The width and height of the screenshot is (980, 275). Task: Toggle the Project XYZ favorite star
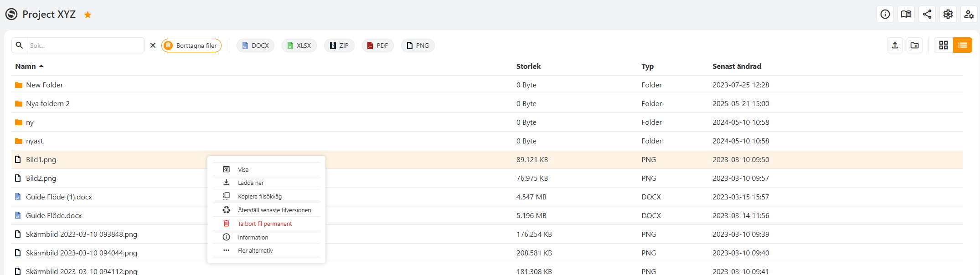(88, 15)
